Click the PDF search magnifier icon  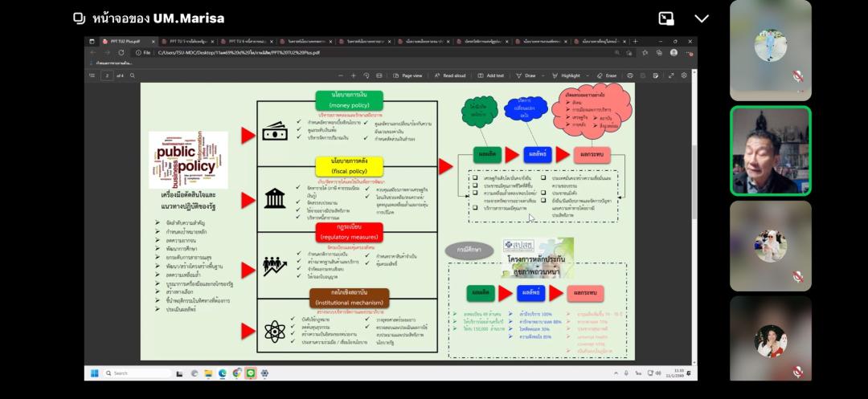133,75
